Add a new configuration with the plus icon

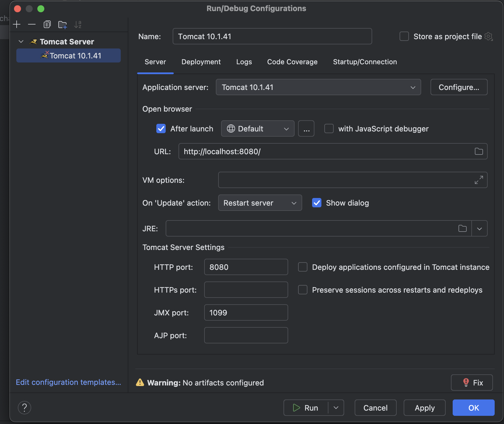click(x=17, y=25)
